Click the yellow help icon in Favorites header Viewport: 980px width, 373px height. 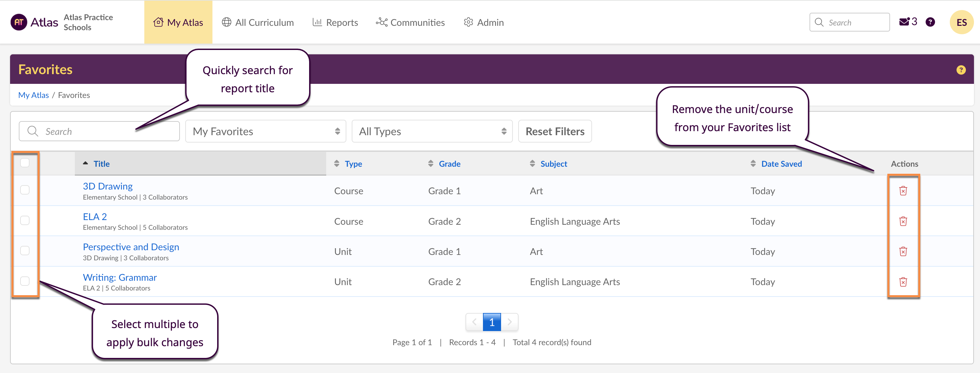coord(961,70)
